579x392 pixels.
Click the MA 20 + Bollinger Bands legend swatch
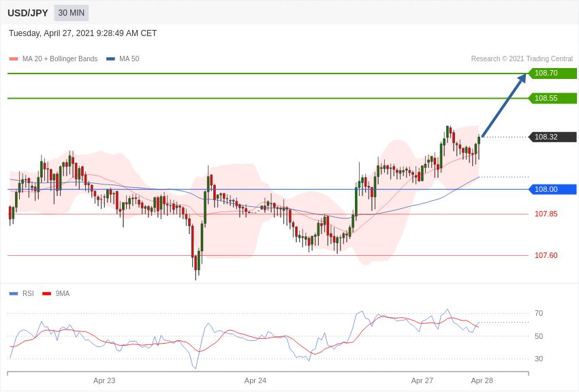click(x=14, y=59)
